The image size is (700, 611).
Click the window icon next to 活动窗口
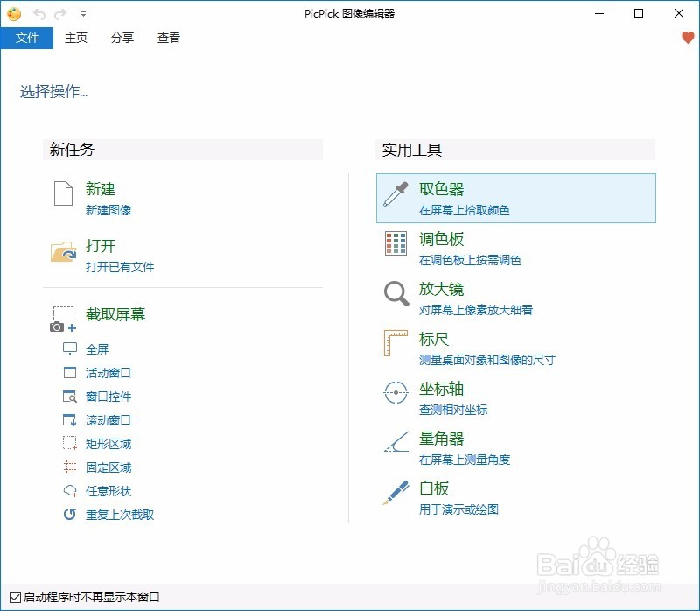[x=70, y=373]
